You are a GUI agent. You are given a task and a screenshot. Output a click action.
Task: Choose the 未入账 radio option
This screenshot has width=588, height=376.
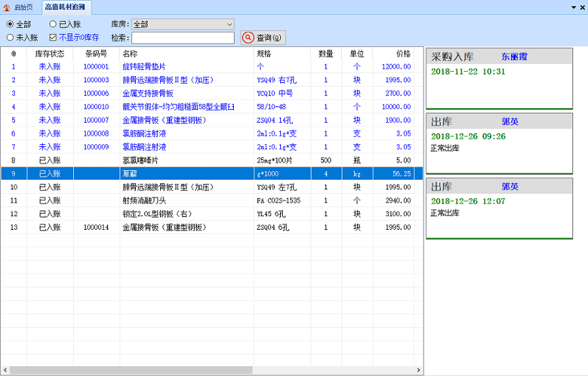point(10,38)
